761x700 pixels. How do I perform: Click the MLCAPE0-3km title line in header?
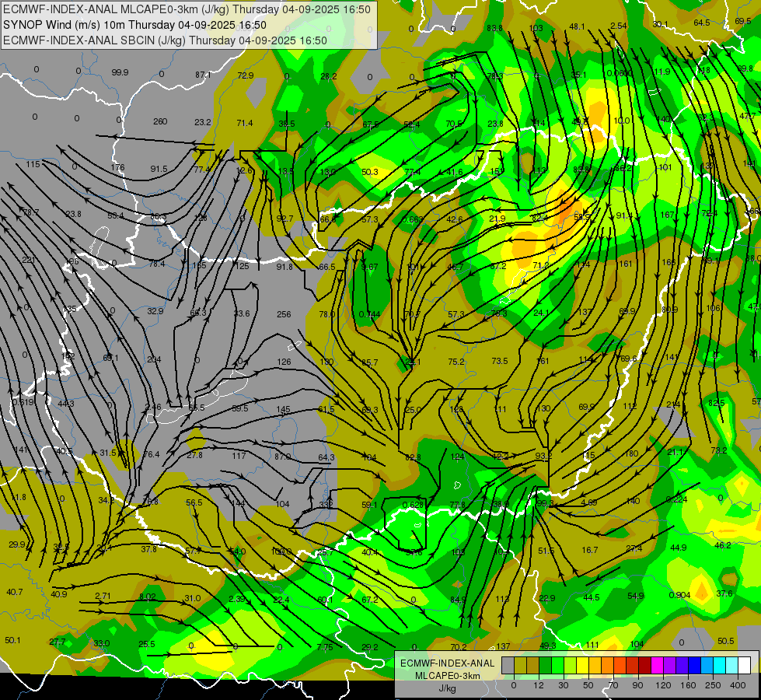click(x=187, y=9)
